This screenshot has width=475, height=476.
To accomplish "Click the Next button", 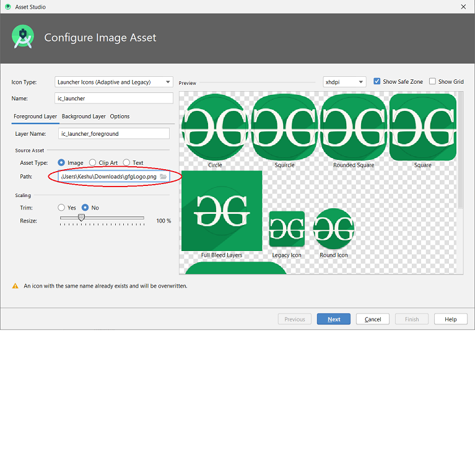I will click(334, 319).
